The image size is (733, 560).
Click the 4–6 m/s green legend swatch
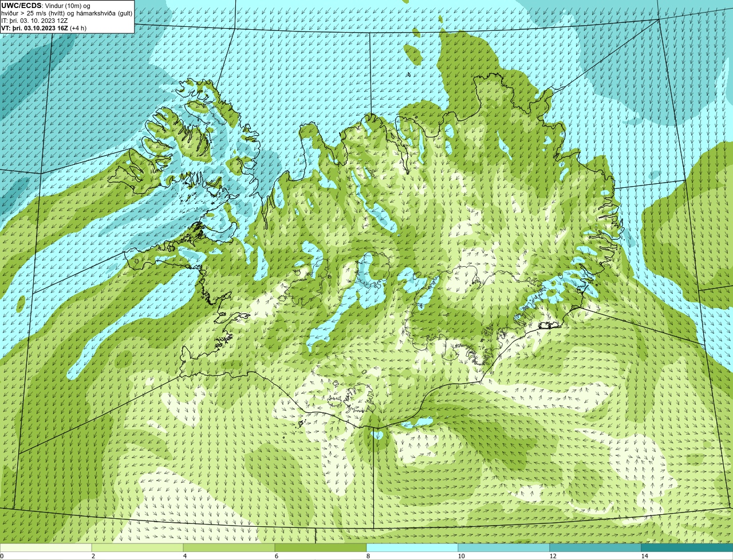tap(229, 548)
